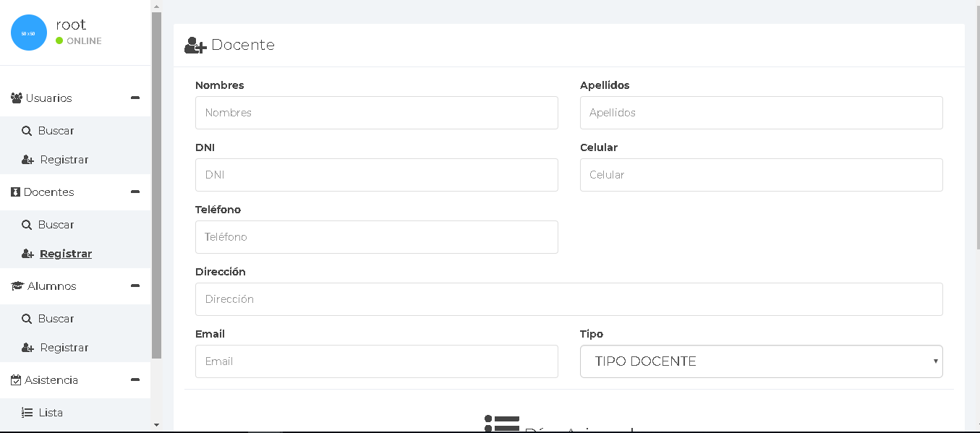Collapse the Alumnos menu section
980x433 pixels.
click(135, 286)
